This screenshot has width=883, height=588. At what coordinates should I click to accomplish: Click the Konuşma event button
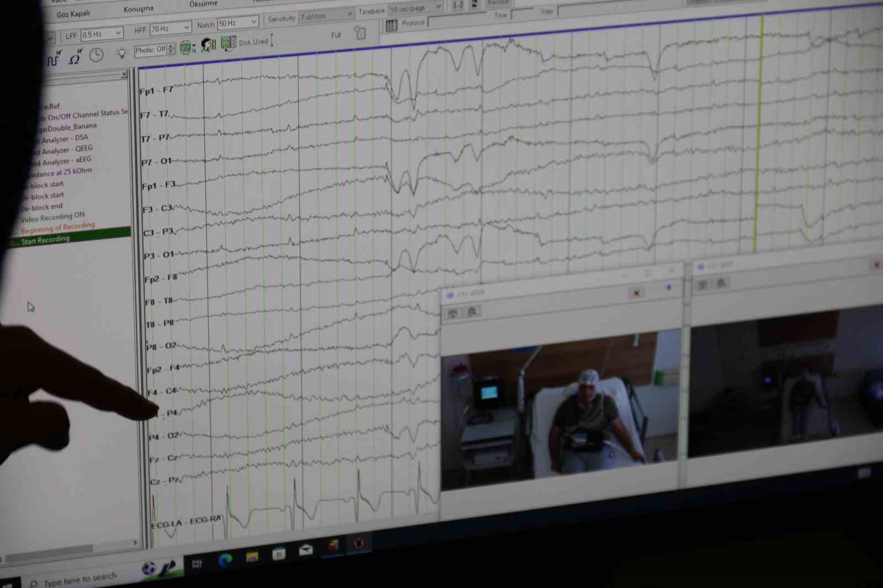coord(139,9)
